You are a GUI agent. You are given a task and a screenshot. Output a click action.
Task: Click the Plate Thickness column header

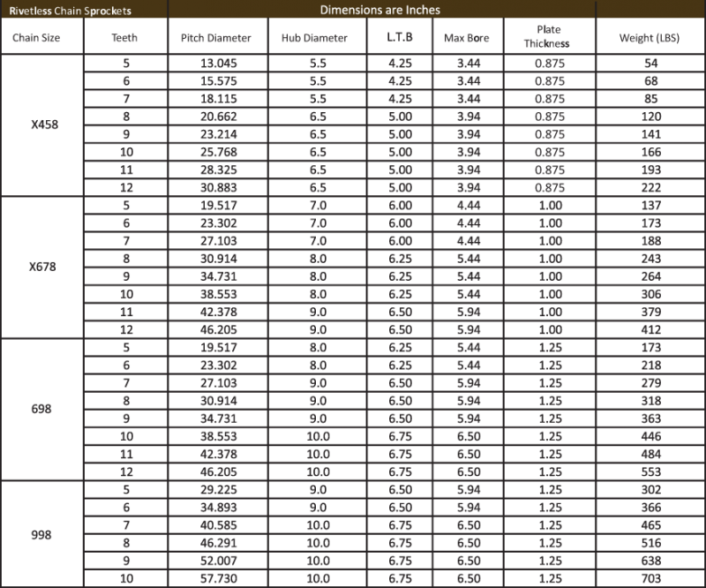click(550, 38)
